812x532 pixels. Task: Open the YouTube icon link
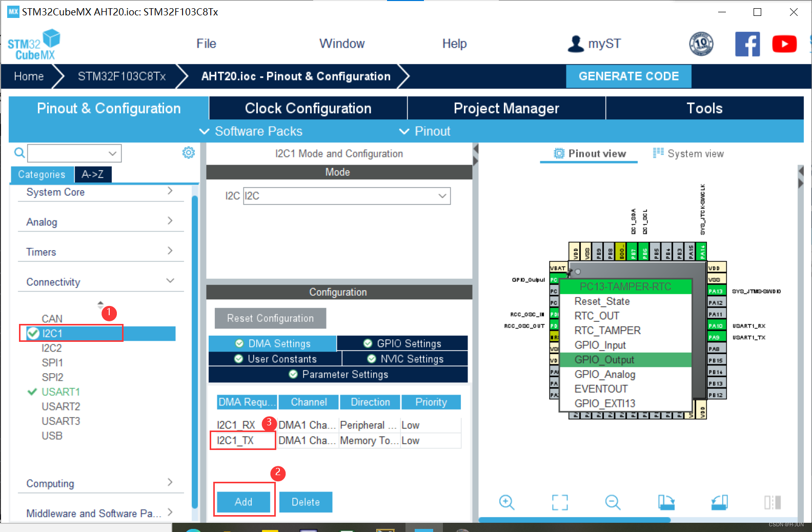784,44
